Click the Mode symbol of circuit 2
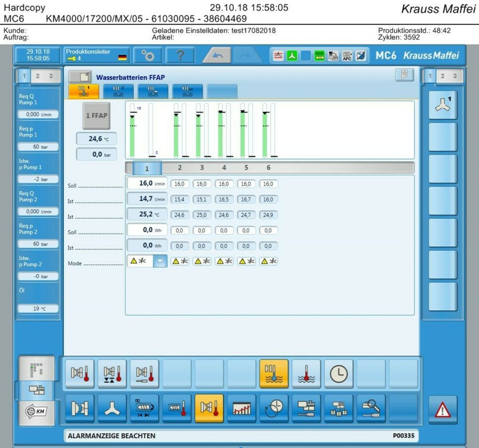Screen dimensions: 479x448 [180, 261]
